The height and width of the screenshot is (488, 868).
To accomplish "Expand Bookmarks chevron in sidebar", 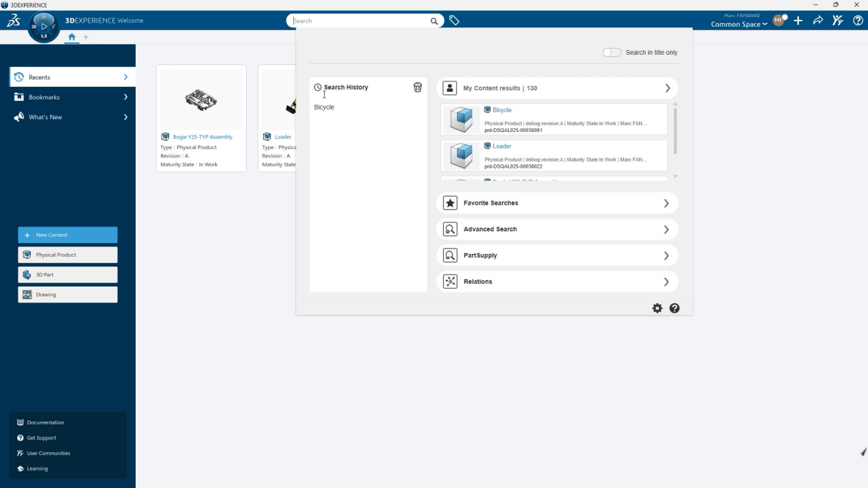I will click(x=125, y=97).
